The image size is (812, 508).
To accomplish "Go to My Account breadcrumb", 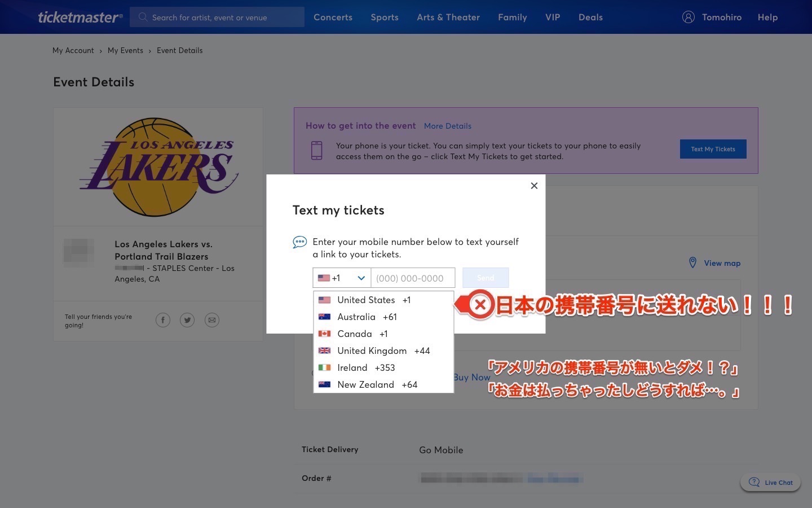I will coord(73,50).
